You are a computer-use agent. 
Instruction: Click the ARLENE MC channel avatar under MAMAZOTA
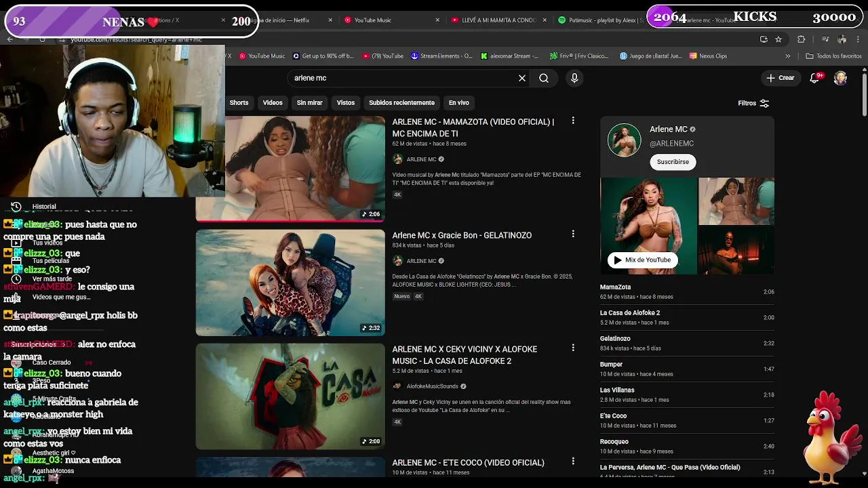pyautogui.click(x=398, y=159)
